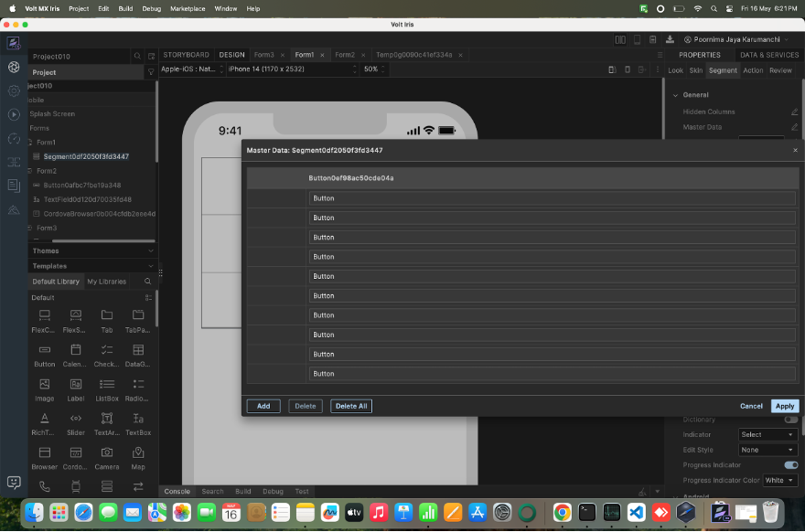This screenshot has width=805, height=532.
Task: Click the Add button in Master Data dialog
Action: [x=263, y=406]
